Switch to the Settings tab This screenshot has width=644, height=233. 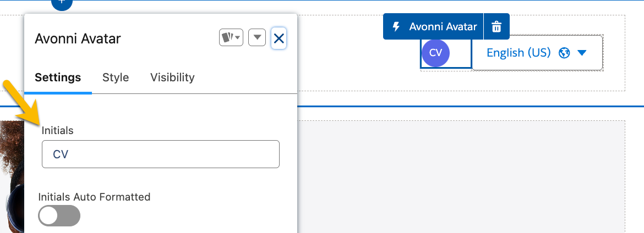tap(58, 77)
